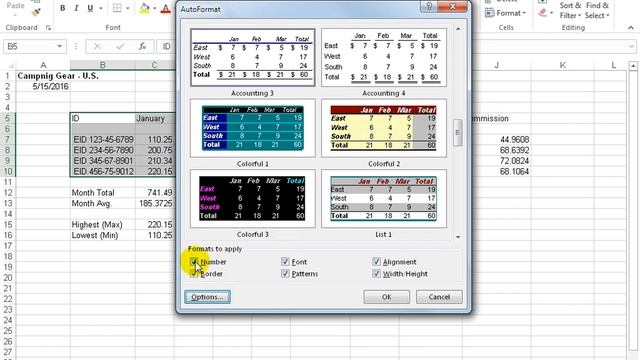Uncheck the Border format checkbox
The height and width of the screenshot is (360, 640).
[194, 273]
